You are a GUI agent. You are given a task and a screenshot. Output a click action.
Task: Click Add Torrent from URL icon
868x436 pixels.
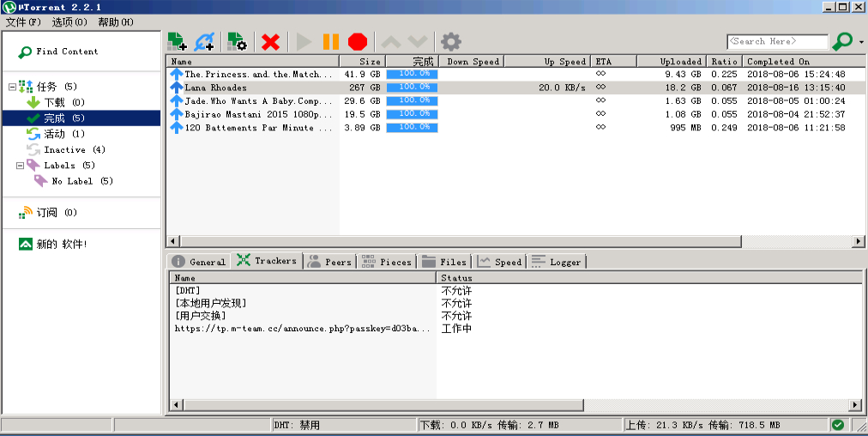click(x=204, y=41)
